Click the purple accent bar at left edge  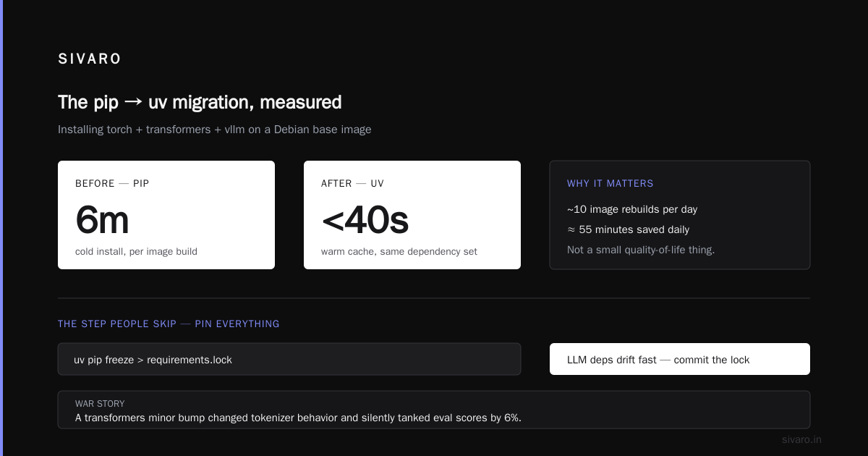pyautogui.click(x=1, y=228)
